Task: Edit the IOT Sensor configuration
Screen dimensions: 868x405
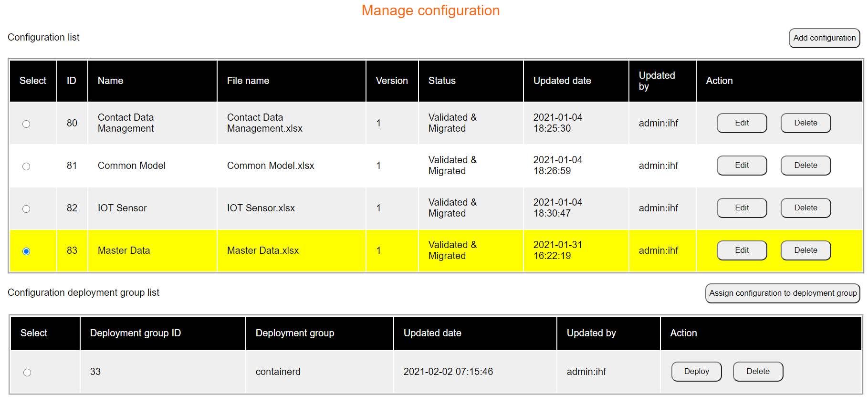Action: pyautogui.click(x=742, y=208)
